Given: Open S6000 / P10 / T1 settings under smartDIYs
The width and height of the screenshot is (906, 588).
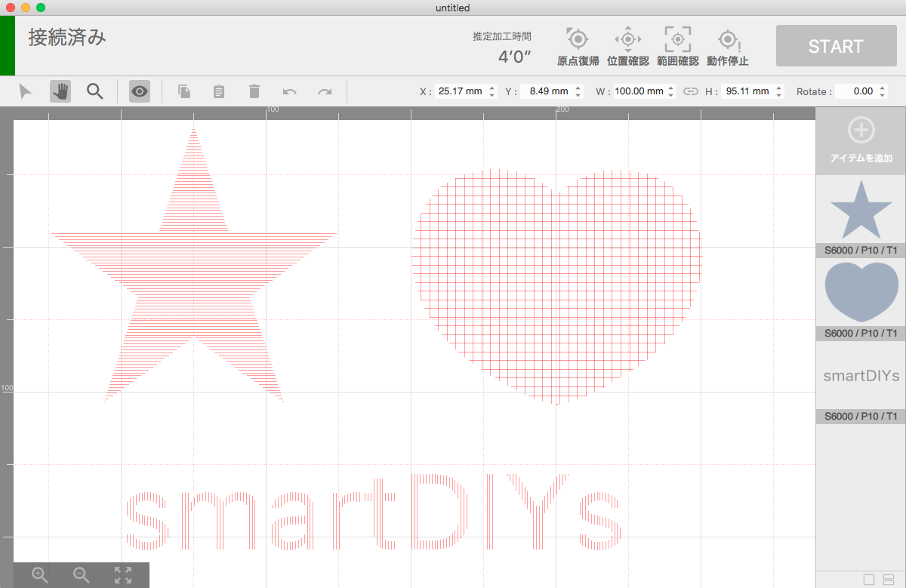Looking at the screenshot, I should (861, 417).
